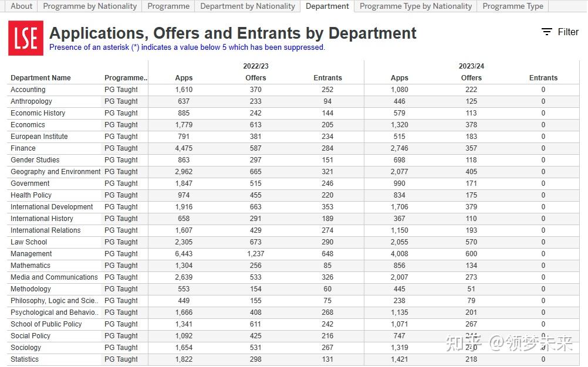The height and width of the screenshot is (367, 588).
Task: Open Programme Type by Nationality tab
Action: tap(415, 6)
